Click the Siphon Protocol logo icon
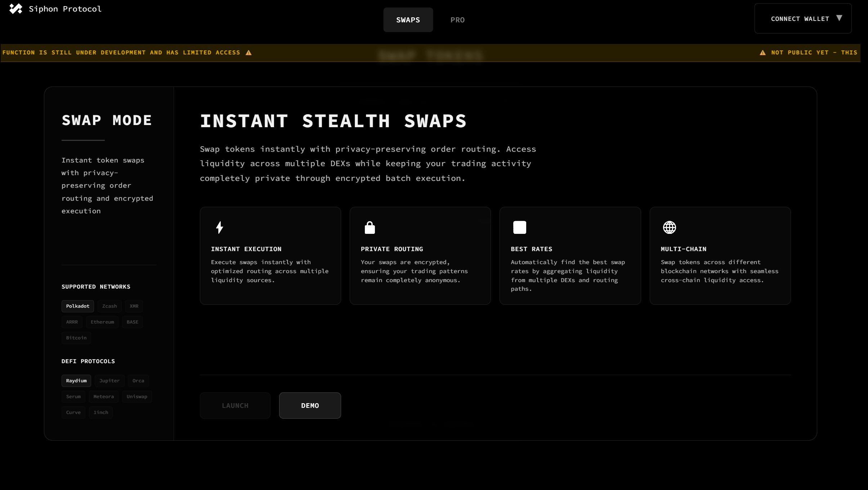Image resolution: width=868 pixels, height=490 pixels. pos(15,9)
